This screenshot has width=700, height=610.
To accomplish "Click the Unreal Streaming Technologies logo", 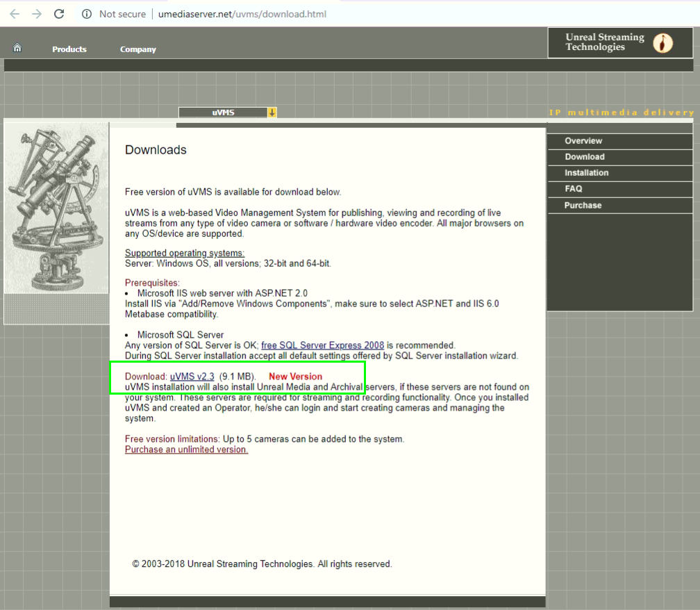I will [619, 43].
